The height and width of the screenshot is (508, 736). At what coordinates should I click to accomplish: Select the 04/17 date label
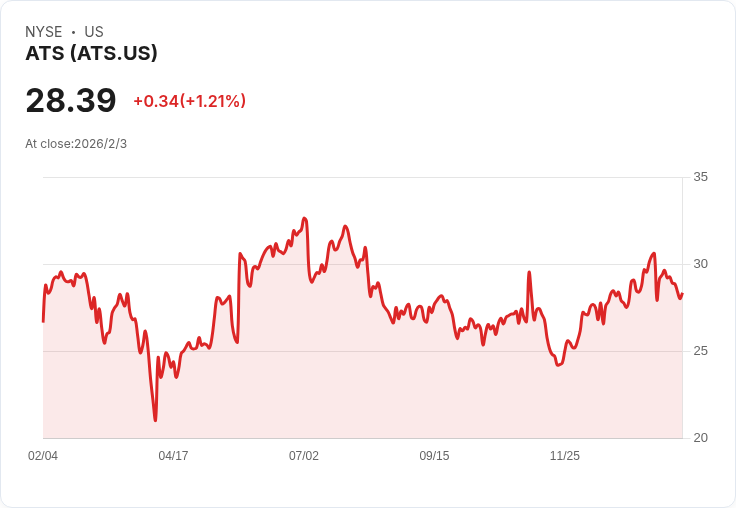tap(173, 456)
